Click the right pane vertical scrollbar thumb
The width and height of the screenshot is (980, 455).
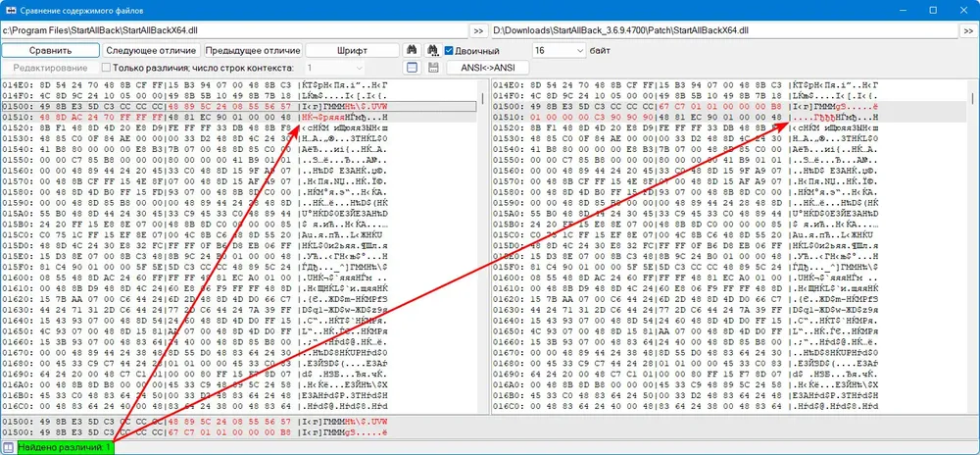972,98
